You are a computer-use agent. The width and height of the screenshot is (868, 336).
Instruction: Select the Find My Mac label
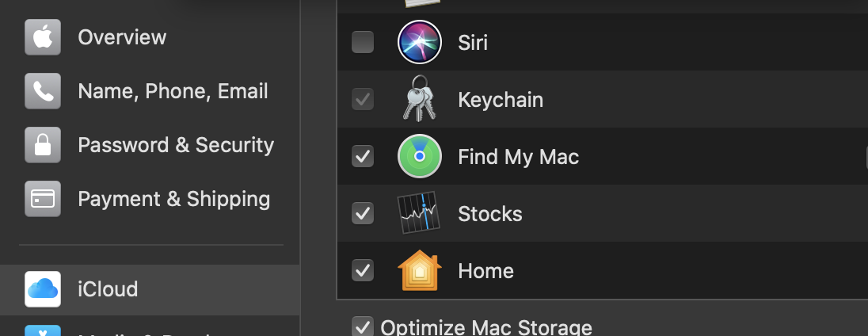[518, 157]
